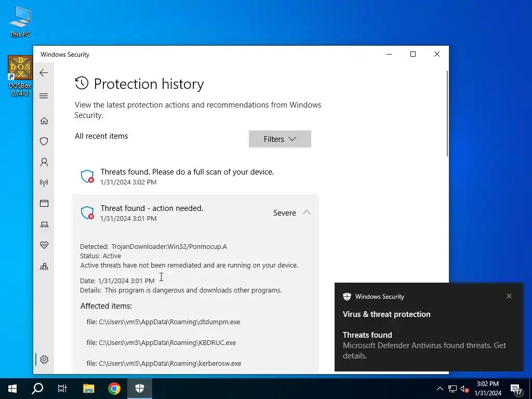532x399 pixels.
Task: Click the Severe severity label
Action: (x=285, y=212)
